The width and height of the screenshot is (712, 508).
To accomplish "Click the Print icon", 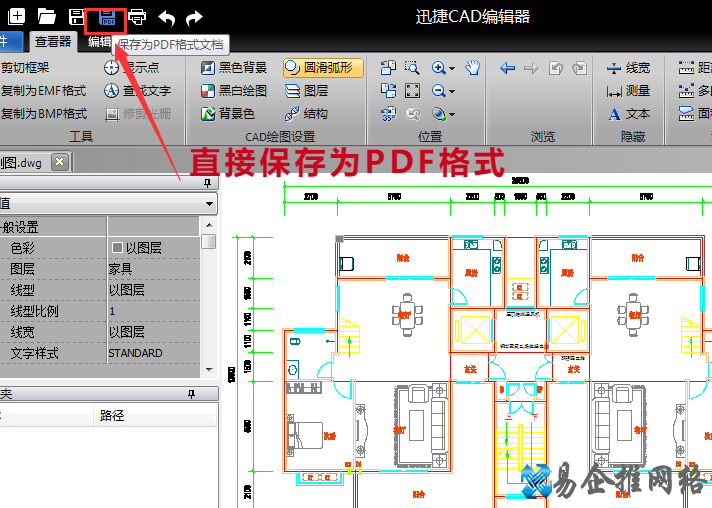I will (x=137, y=17).
